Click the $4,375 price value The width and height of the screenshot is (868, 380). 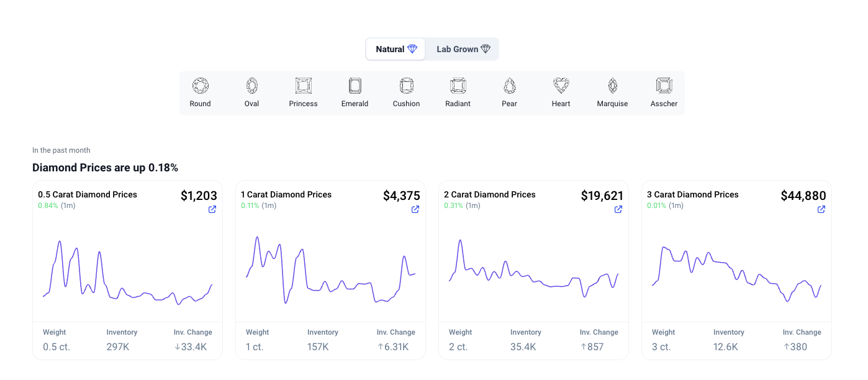[x=402, y=196]
